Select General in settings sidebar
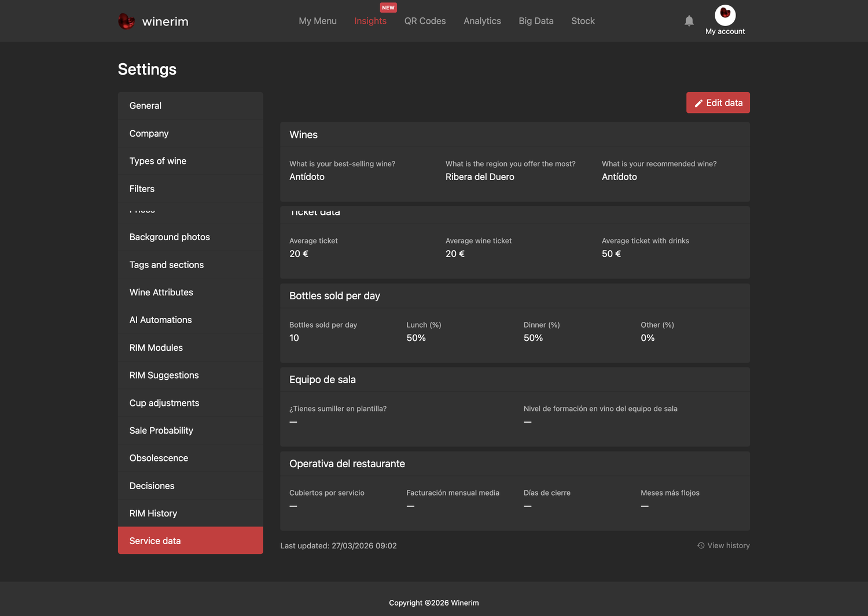Viewport: 868px width, 616px height. click(x=190, y=105)
